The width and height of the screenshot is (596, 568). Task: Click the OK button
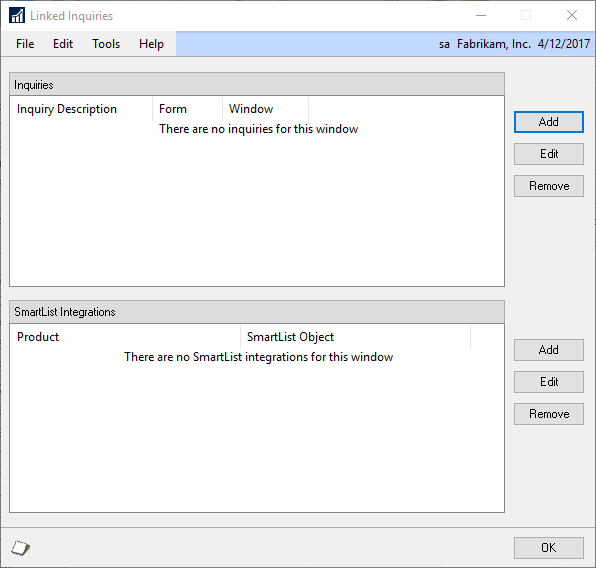[548, 548]
